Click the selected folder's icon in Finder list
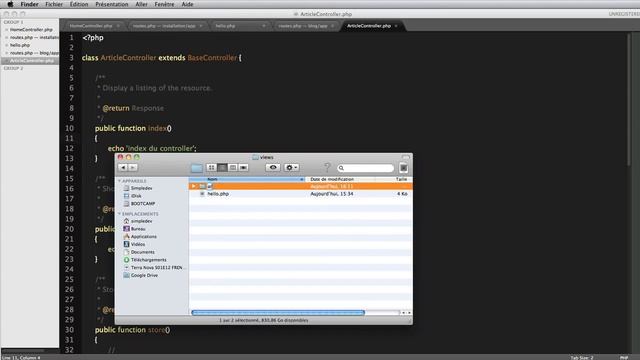 (x=202, y=186)
